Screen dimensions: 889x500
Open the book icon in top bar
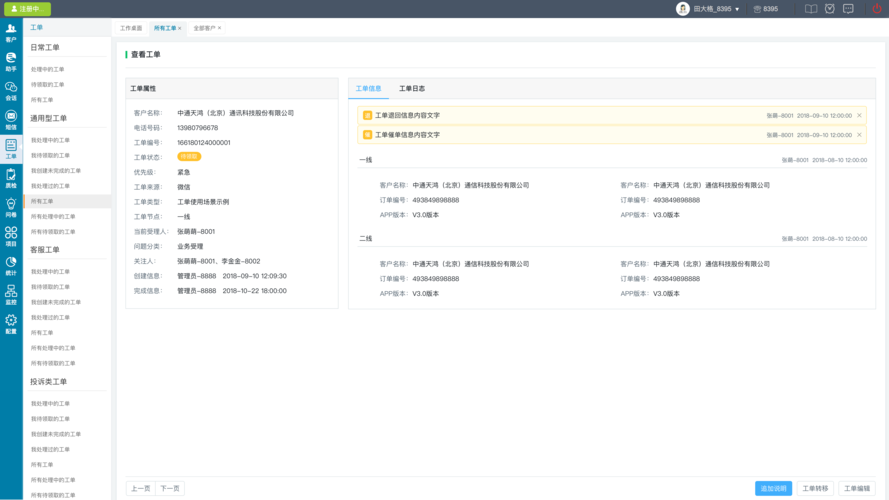coord(811,9)
